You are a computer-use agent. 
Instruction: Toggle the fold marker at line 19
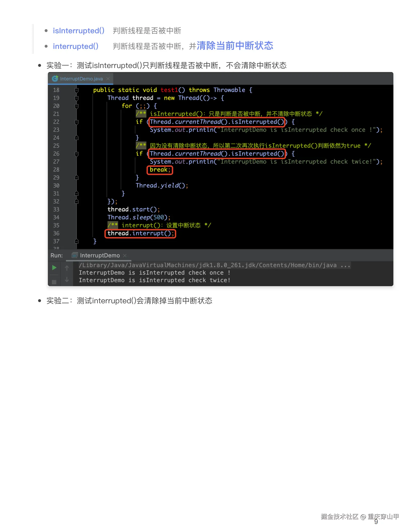pyautogui.click(x=77, y=98)
